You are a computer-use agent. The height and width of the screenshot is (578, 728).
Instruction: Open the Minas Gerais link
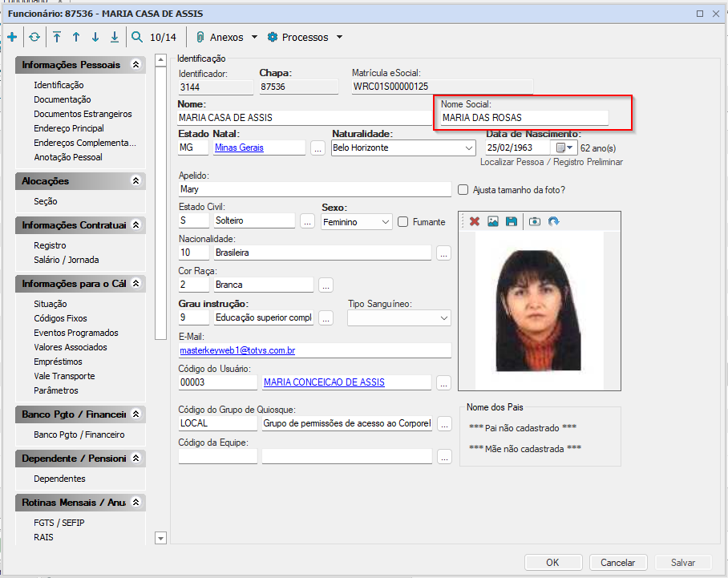point(239,148)
